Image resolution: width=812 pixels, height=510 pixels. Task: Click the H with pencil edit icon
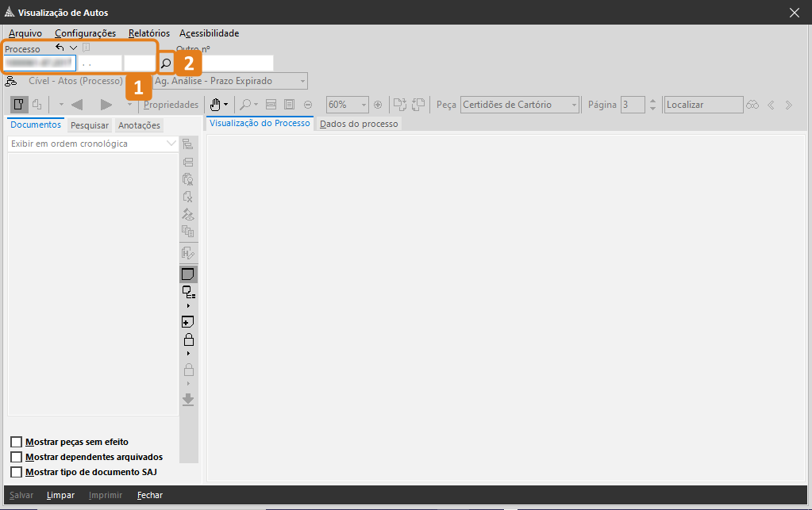coord(188,253)
